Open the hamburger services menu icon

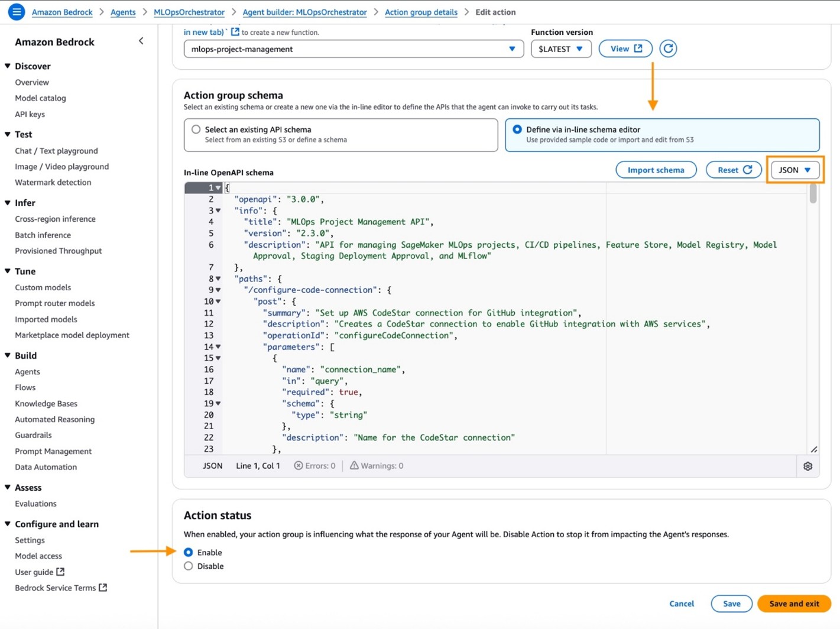16,11
